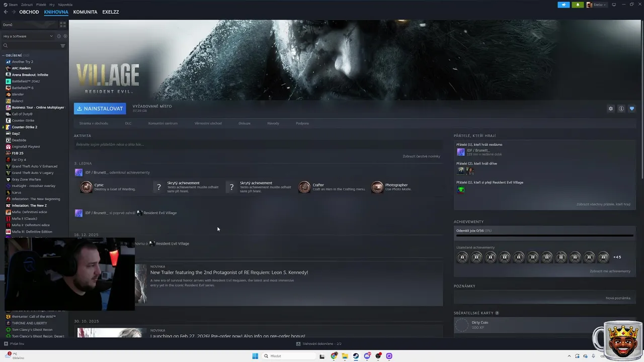Open the green notifications bell

[578, 5]
